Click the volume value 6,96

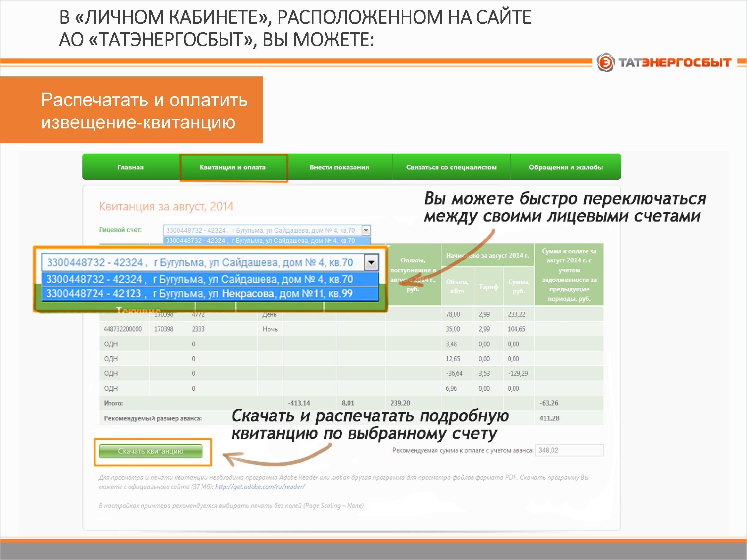point(451,389)
